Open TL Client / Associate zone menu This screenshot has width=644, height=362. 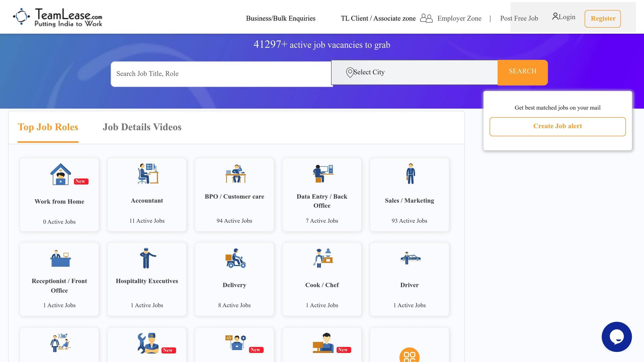[378, 18]
